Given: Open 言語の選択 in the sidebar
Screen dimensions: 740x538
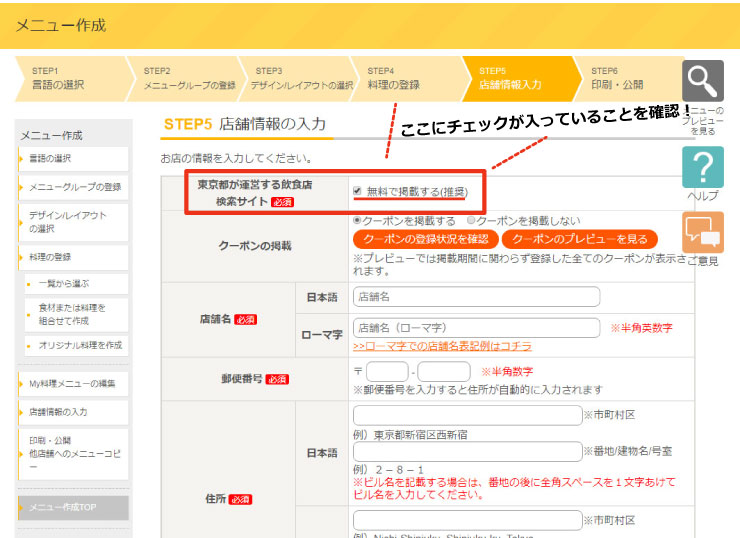Looking at the screenshot, I should point(73,159).
